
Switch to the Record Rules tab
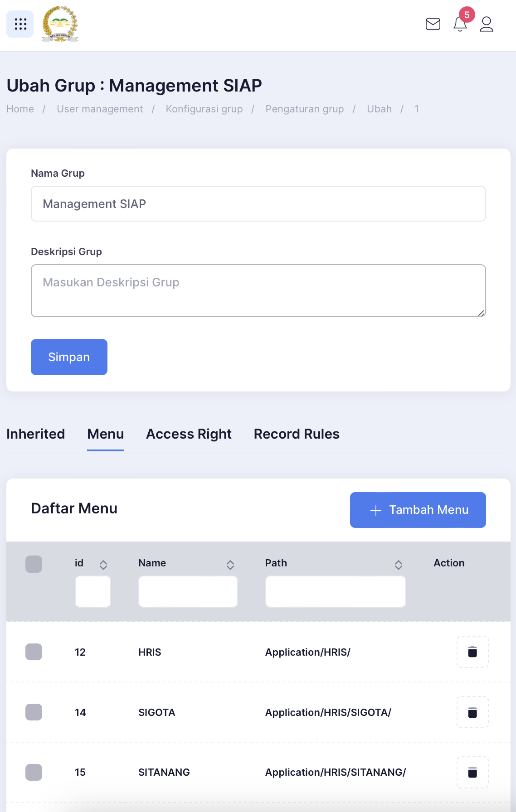pyautogui.click(x=297, y=434)
